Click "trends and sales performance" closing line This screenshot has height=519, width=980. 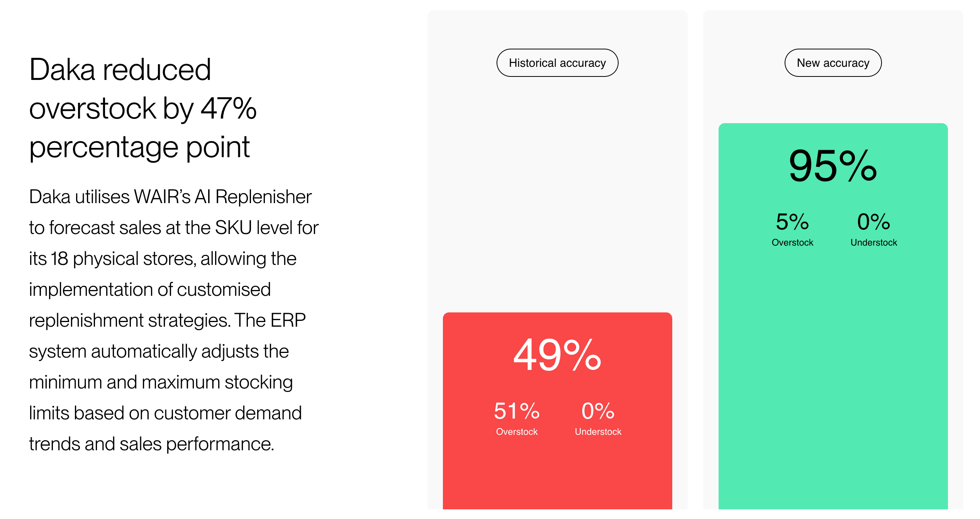pyautogui.click(x=151, y=444)
